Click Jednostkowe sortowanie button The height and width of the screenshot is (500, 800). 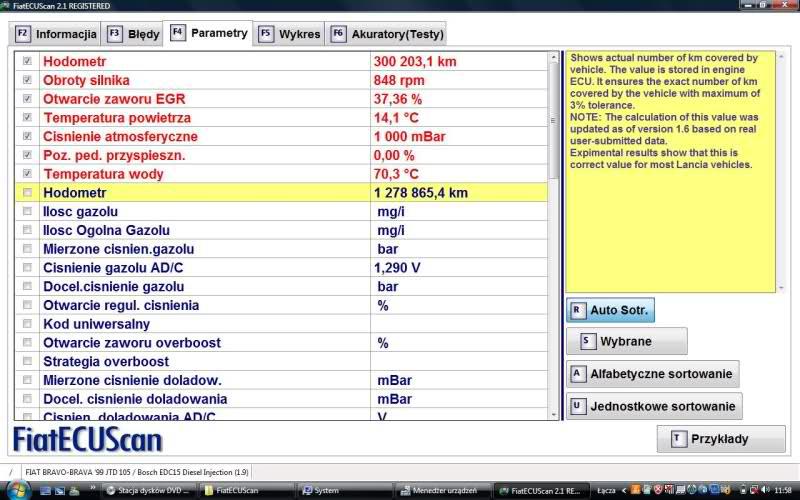(654, 406)
